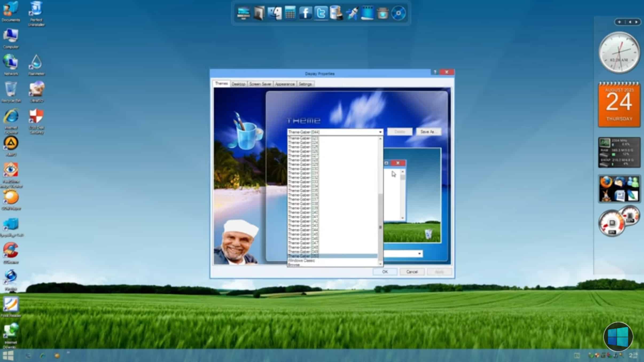Image resolution: width=644 pixels, height=362 pixels.
Task: Switch to the Appearance tab
Action: [285, 84]
